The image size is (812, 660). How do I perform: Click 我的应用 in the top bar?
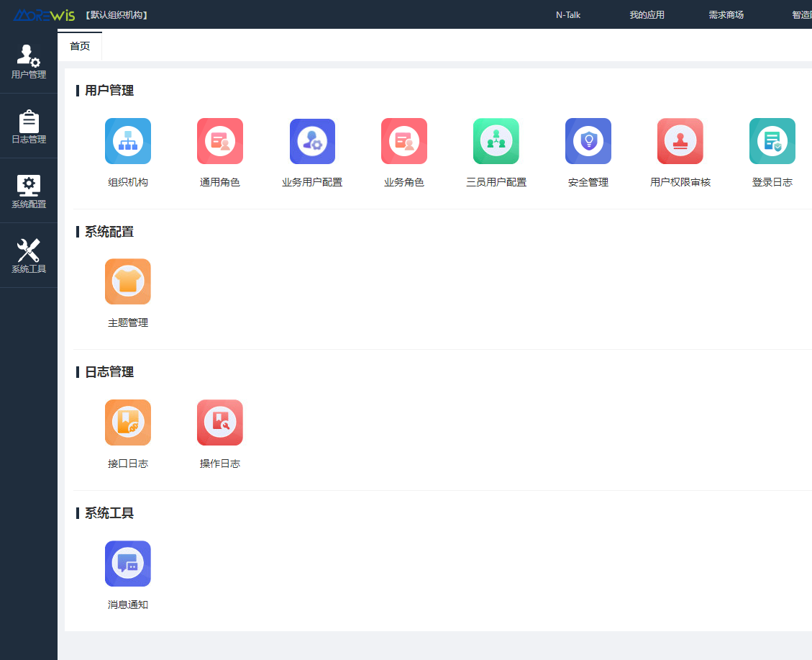point(647,14)
